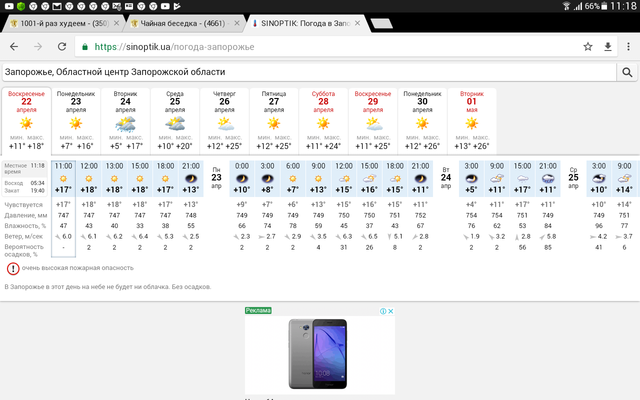This screenshot has width=640, height=400.
Task: Click the ad info icon on the banner
Action: point(382,311)
